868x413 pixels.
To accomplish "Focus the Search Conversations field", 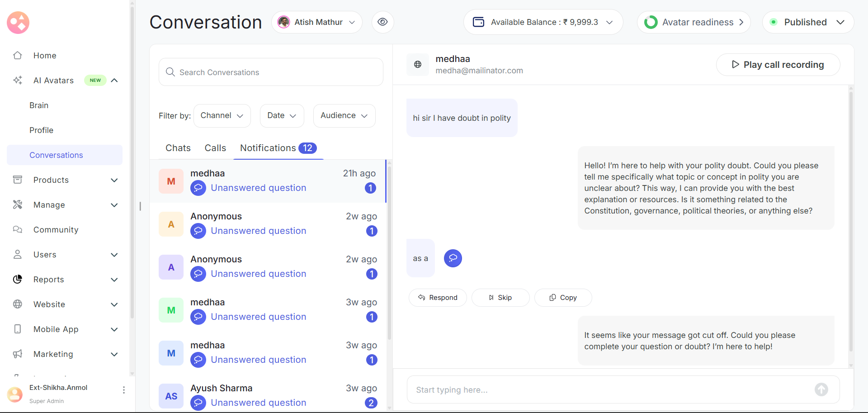I will coord(271,72).
